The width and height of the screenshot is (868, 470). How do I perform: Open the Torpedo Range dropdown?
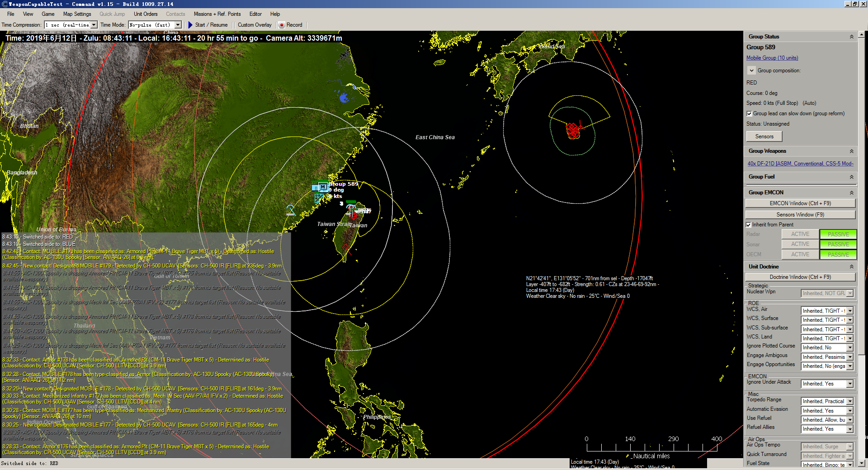(x=850, y=401)
